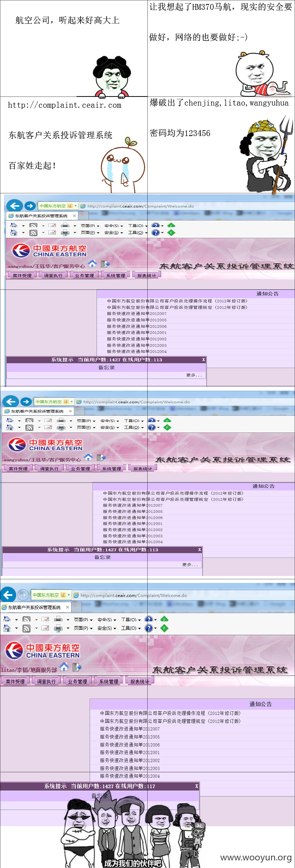Click 通知公告 heading in litao capture

261,704
